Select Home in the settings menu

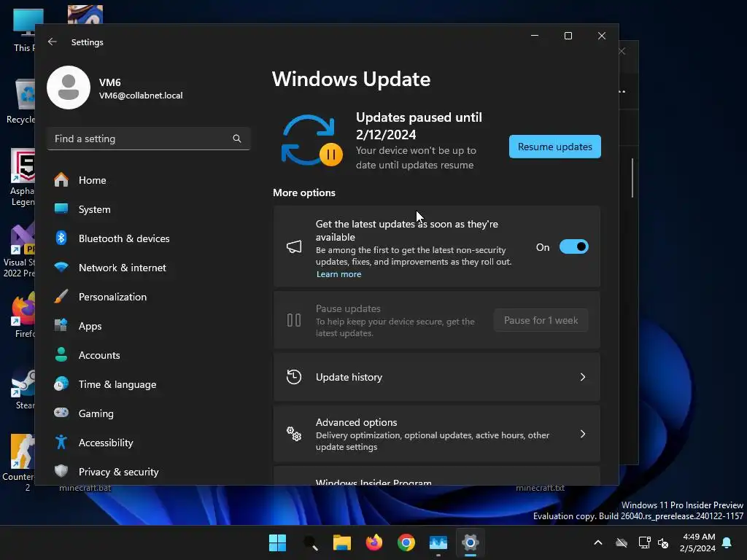(x=93, y=180)
